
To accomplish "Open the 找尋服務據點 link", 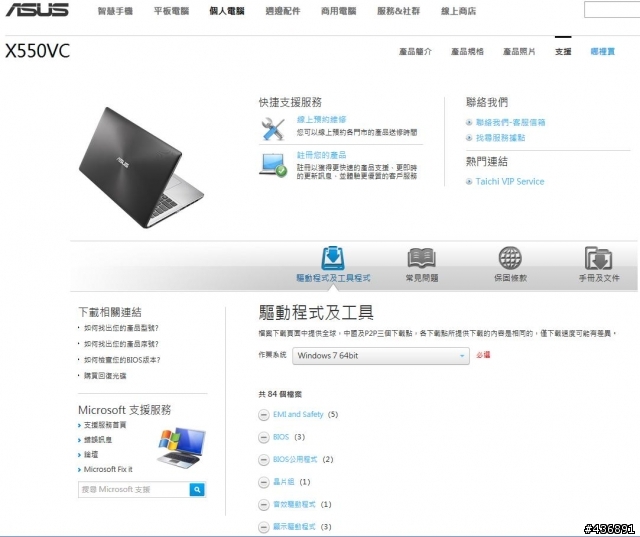I will point(500,138).
